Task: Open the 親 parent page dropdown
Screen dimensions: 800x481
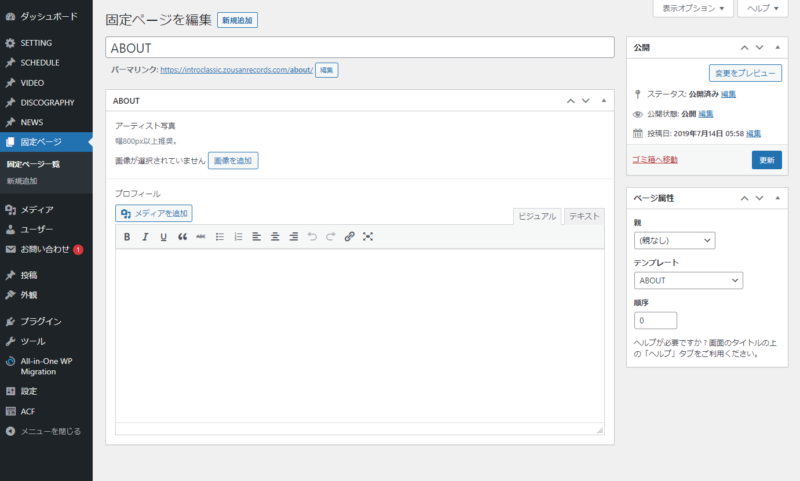Action: [675, 240]
